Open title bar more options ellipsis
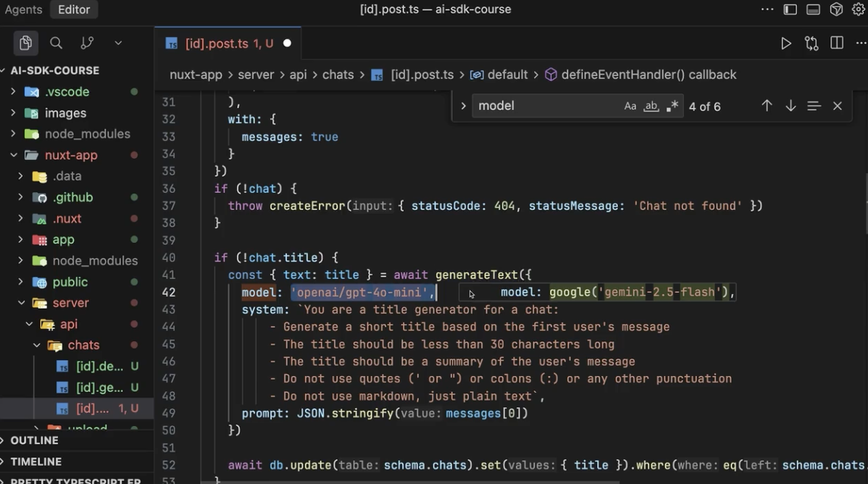 click(x=767, y=9)
